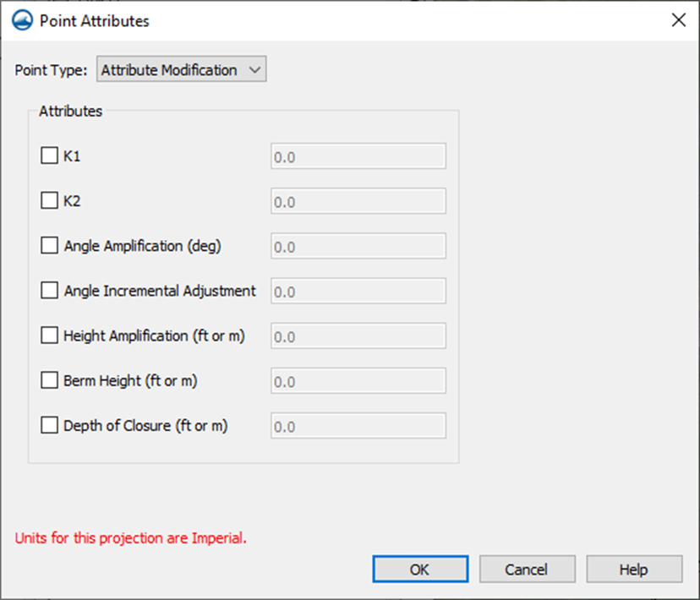This screenshot has width=700, height=600.
Task: Click the Angle Incremental Adjustment input field
Action: point(358,291)
